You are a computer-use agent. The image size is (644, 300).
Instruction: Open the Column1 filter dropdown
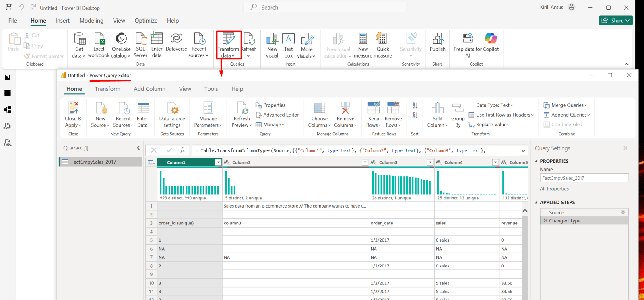(218, 162)
